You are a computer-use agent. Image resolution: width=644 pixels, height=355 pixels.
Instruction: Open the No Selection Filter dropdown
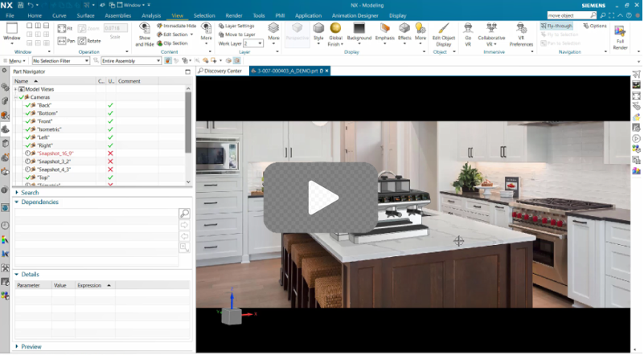[x=61, y=61]
